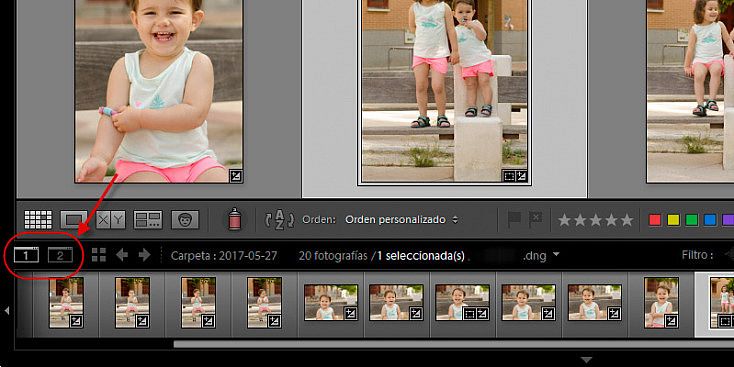This screenshot has height=367, width=734.
Task: Click the filmstrip horizontal scrollbar
Action: 454,344
